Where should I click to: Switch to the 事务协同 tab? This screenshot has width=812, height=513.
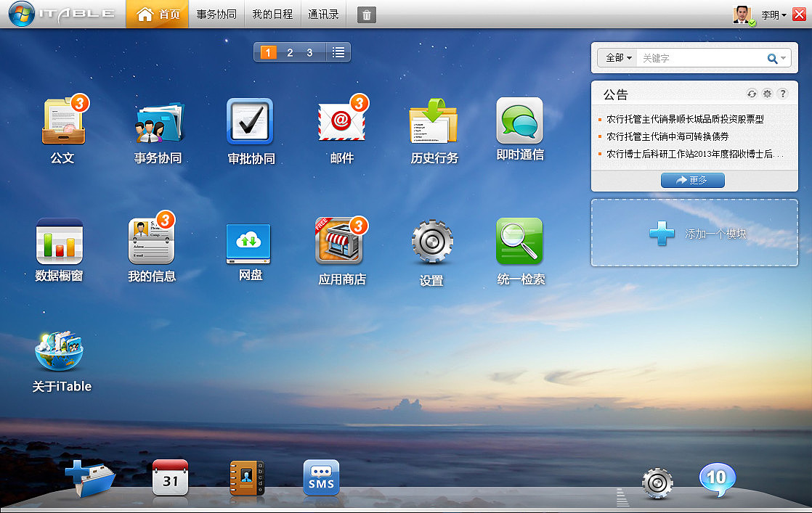coord(216,14)
